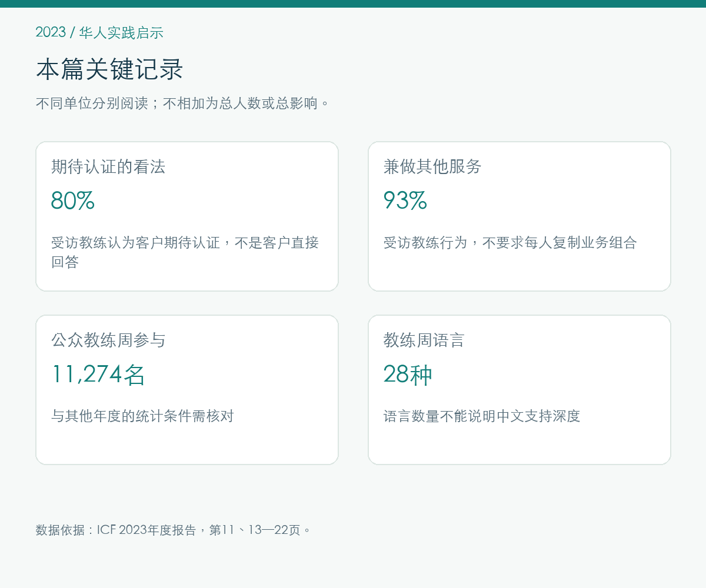
Task: Click the note "语言数量不能说明中文支持深度"
Action: coord(482,416)
